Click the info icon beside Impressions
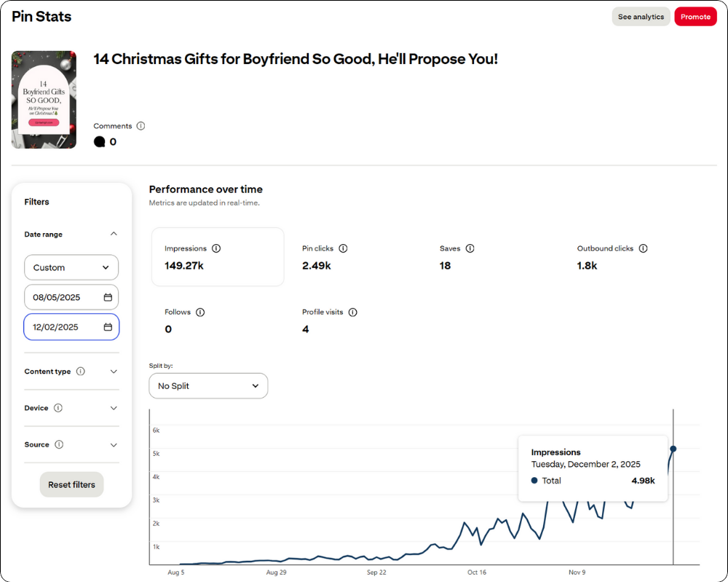Image resolution: width=728 pixels, height=582 pixels. coord(216,248)
